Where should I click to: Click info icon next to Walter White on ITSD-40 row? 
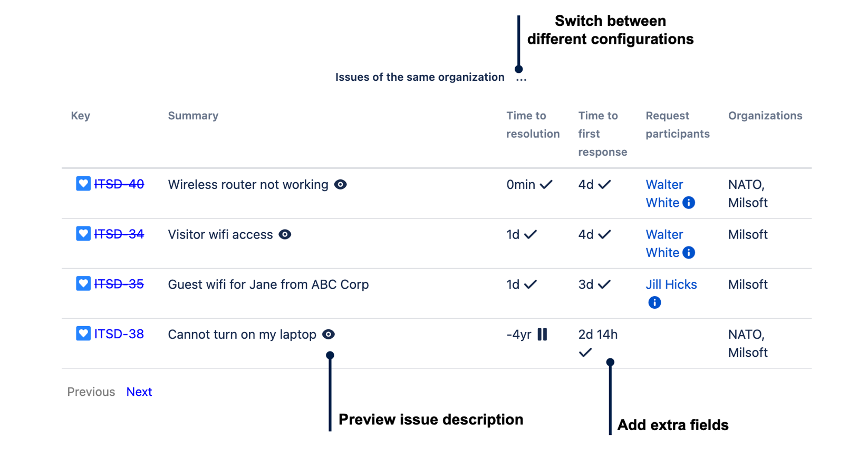(689, 203)
